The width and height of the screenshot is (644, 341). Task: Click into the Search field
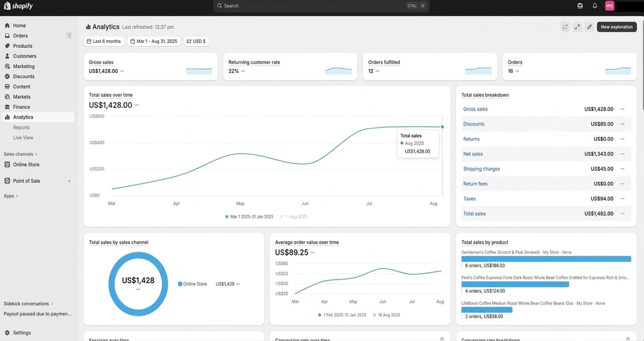(x=314, y=6)
